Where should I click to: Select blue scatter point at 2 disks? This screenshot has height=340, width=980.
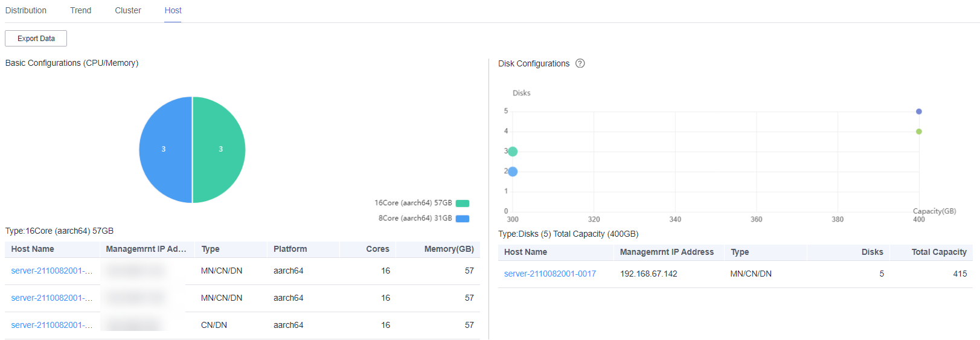coord(513,172)
